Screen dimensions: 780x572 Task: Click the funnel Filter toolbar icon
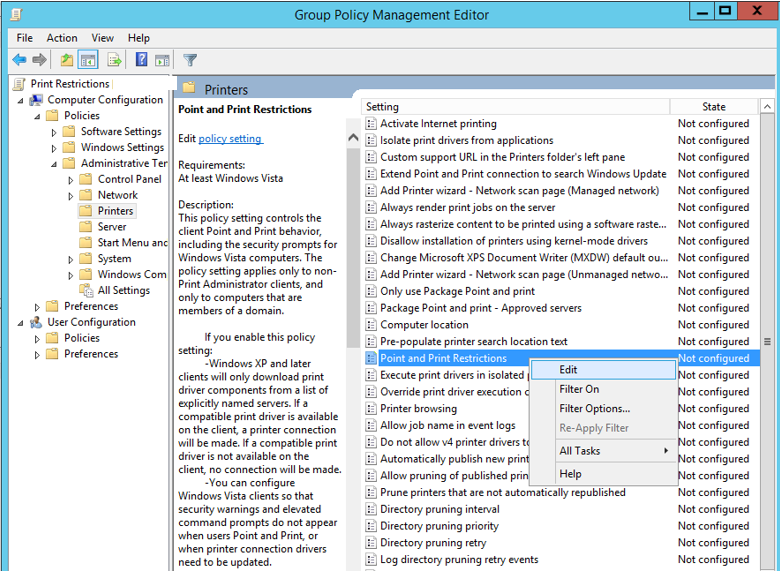pyautogui.click(x=190, y=60)
